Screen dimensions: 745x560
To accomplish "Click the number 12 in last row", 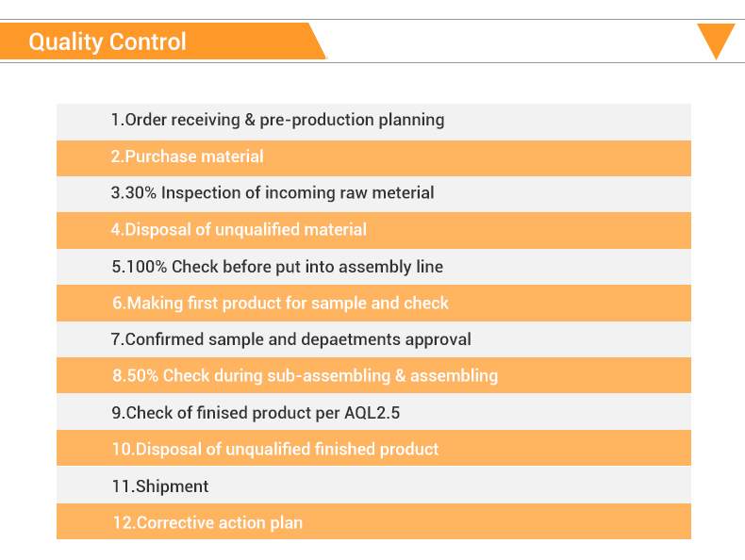I will coord(122,522).
